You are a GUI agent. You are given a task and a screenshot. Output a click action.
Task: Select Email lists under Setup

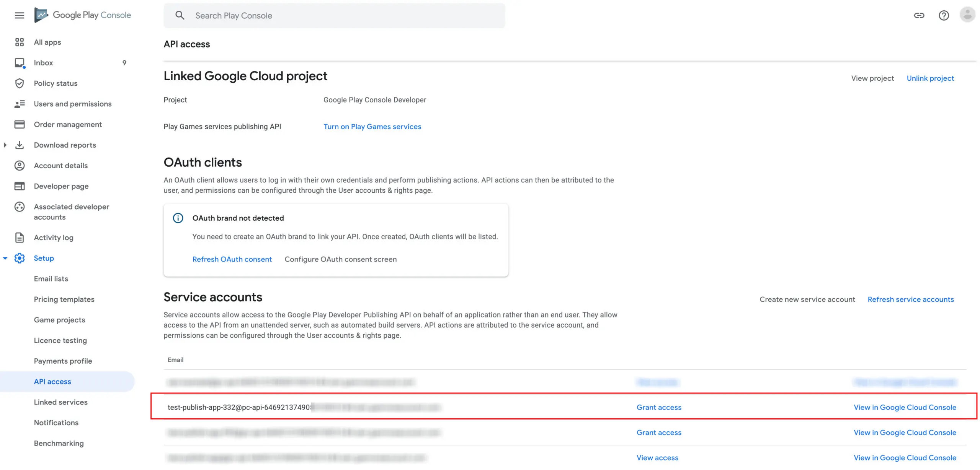point(51,279)
